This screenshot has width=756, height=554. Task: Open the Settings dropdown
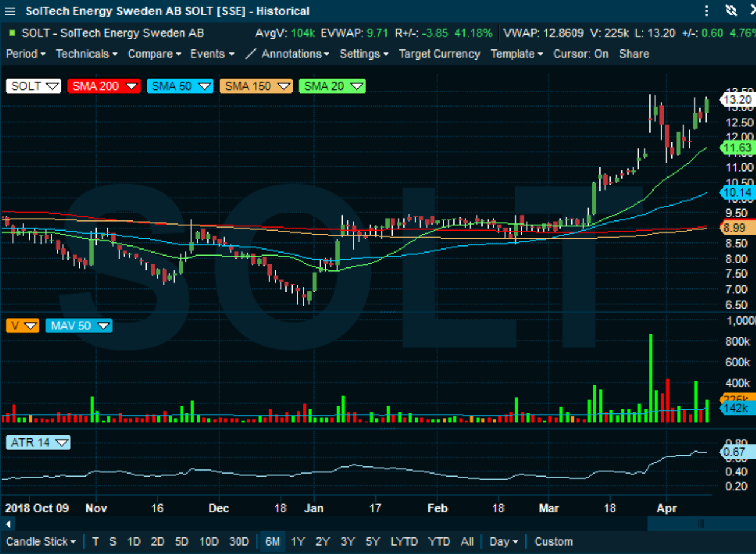click(364, 54)
